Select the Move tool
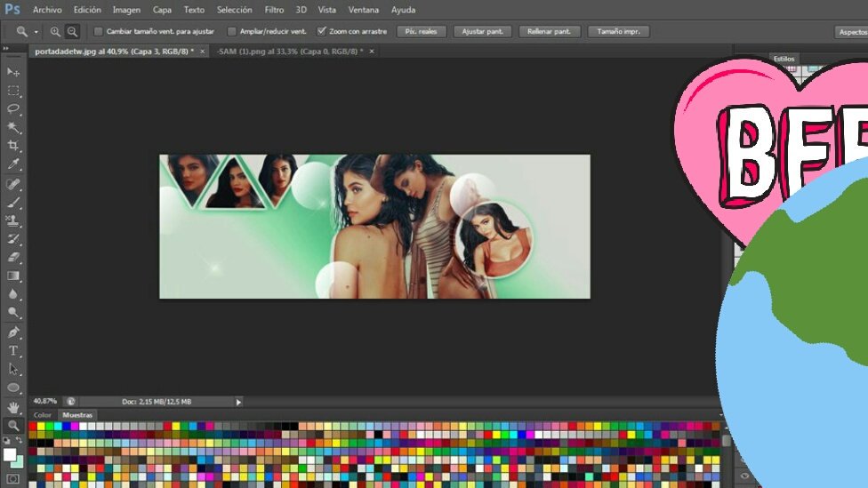Image resolution: width=868 pixels, height=488 pixels. pyautogui.click(x=13, y=73)
